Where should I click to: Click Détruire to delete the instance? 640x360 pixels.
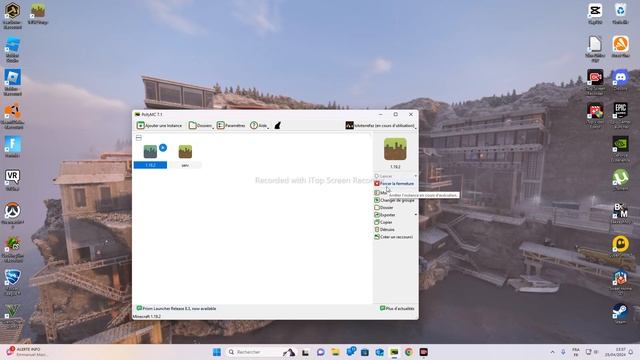384,230
